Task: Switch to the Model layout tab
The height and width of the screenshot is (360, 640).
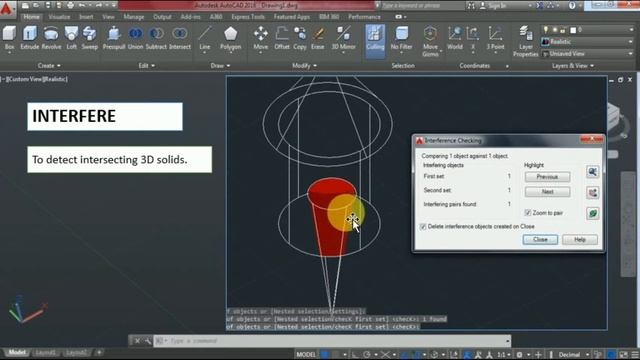Action: 17,352
